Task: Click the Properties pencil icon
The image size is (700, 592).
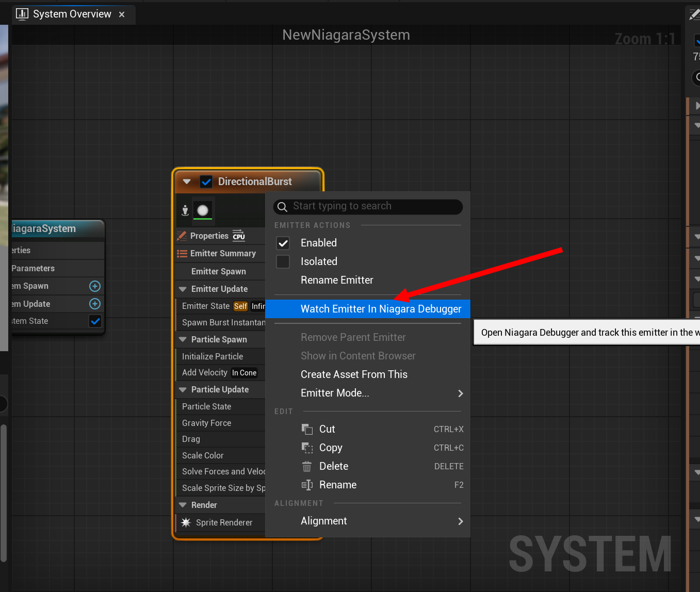Action: tap(182, 236)
